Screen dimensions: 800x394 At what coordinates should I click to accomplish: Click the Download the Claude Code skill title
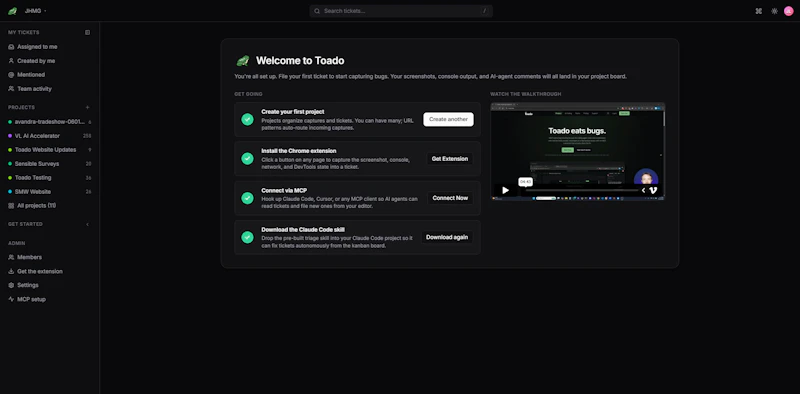(303, 230)
